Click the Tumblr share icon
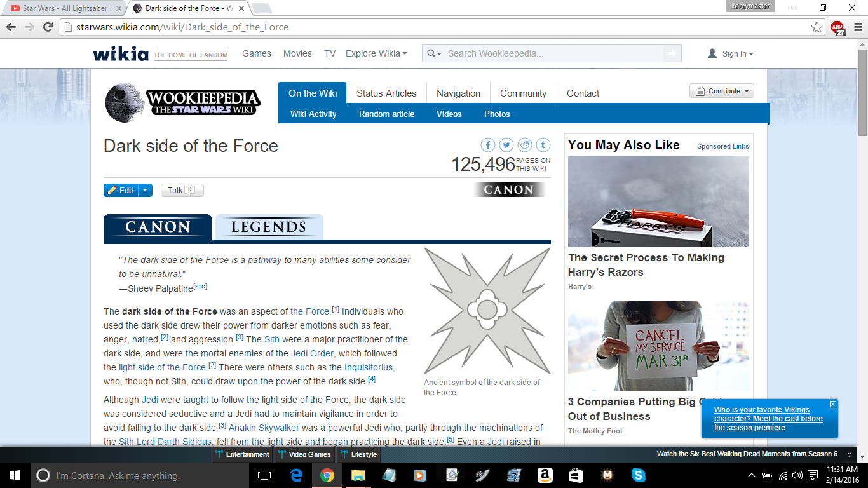Screen dimensions: 868x488 [543, 145]
